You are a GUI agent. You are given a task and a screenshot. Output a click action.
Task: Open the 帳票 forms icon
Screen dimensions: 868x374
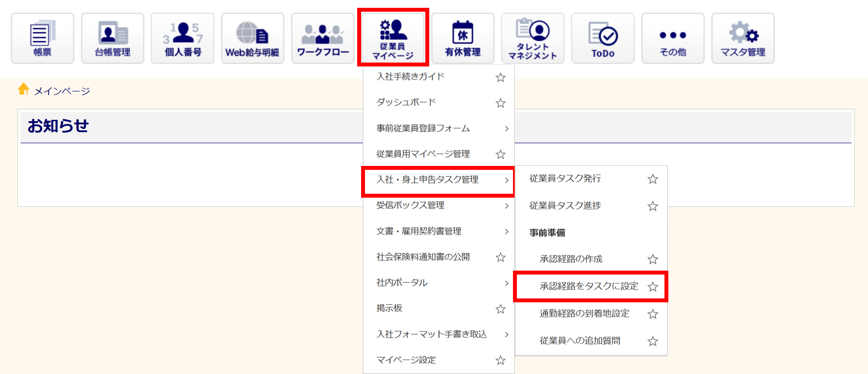point(43,38)
